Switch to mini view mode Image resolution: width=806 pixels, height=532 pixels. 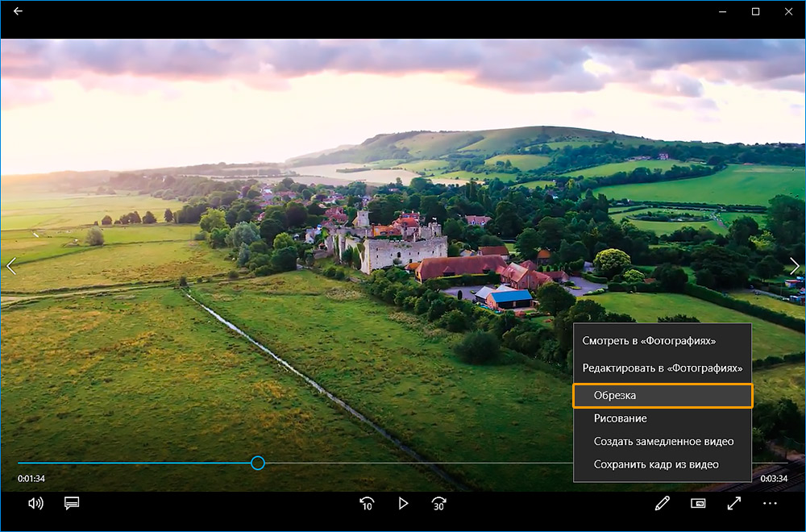[698, 503]
